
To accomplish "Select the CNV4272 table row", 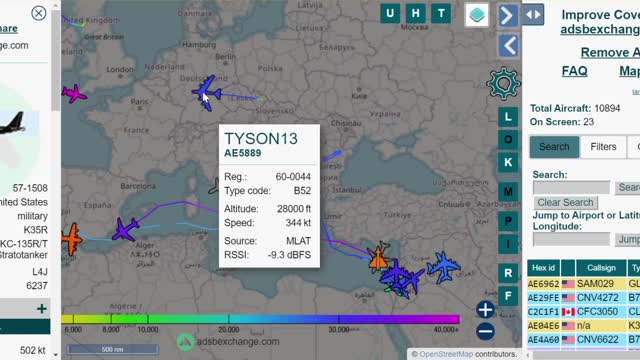I will 584,298.
